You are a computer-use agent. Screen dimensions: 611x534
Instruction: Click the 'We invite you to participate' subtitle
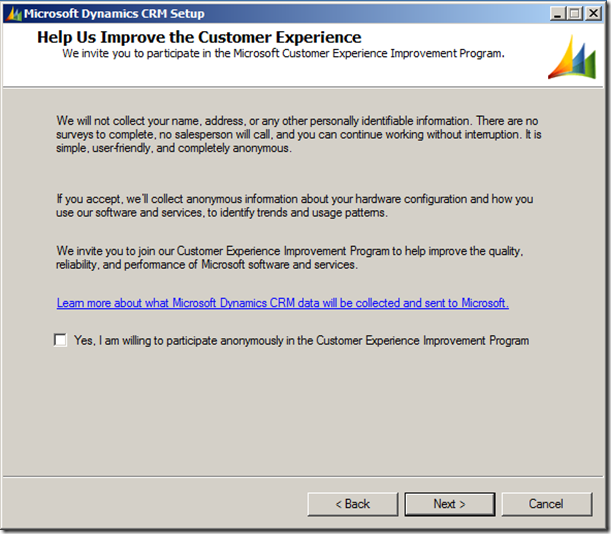(x=283, y=53)
